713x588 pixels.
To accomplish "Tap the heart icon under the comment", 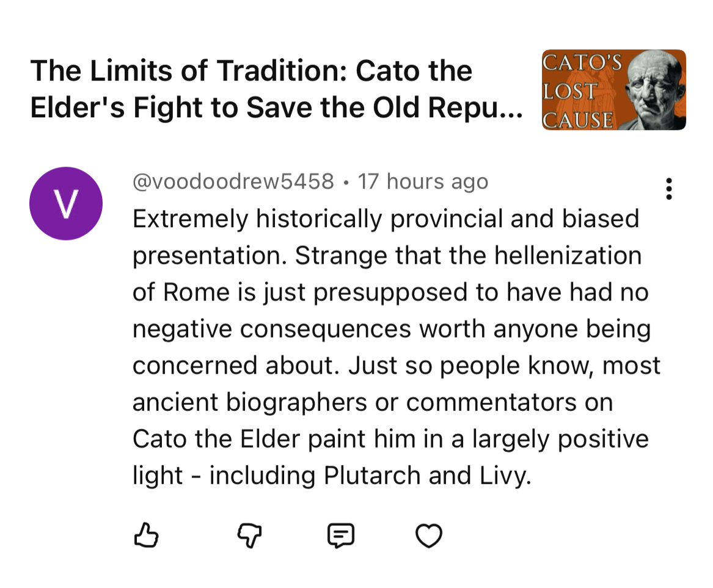I will point(428,536).
